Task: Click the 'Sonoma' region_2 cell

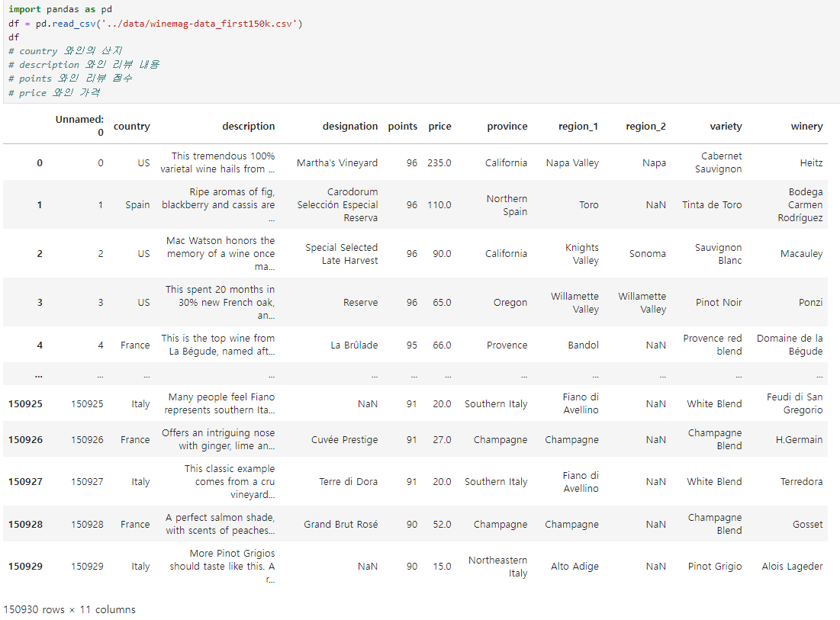Action: tap(648, 254)
